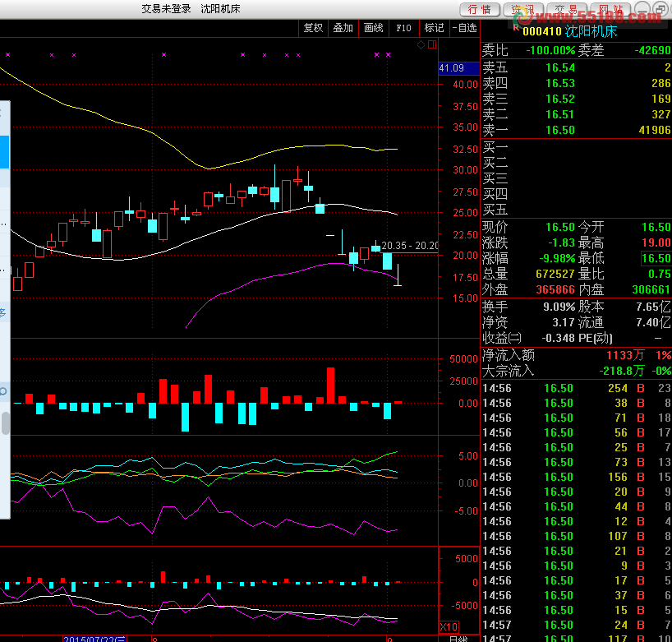The image size is (672, 642).
Task: Remove stock via -自选 button
Action: tap(465, 28)
